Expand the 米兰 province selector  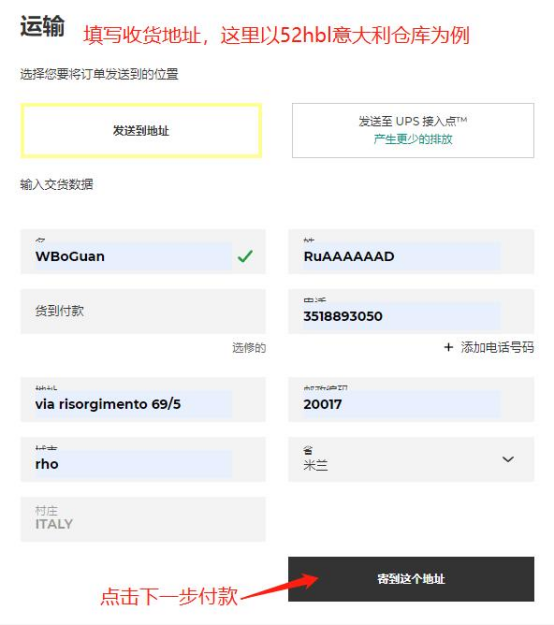pyautogui.click(x=411, y=459)
